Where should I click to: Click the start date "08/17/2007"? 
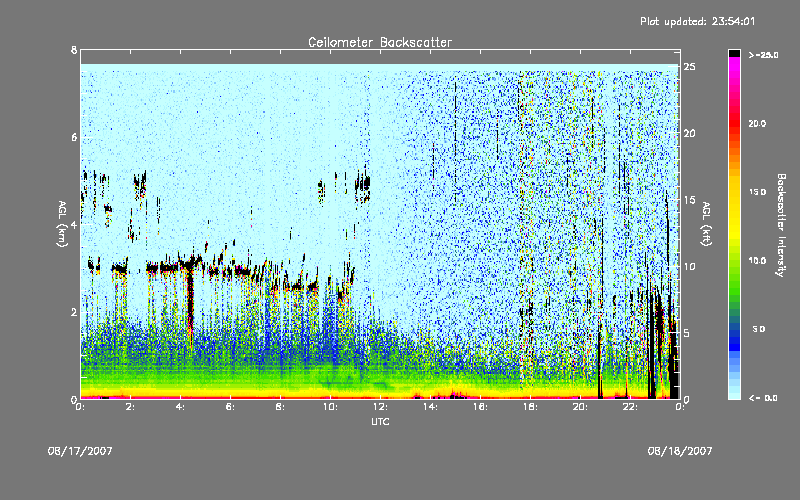(80, 451)
